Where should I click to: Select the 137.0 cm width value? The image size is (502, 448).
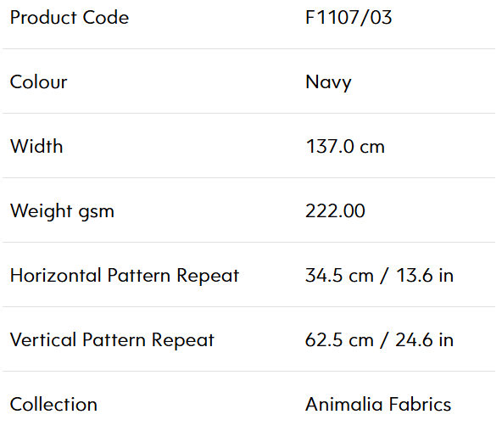click(x=345, y=147)
